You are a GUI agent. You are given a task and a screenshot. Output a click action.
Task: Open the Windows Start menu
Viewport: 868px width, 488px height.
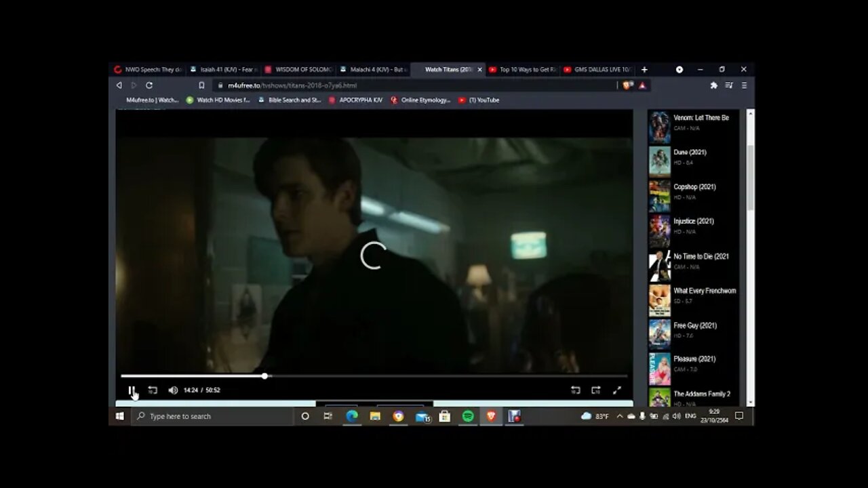(x=119, y=416)
